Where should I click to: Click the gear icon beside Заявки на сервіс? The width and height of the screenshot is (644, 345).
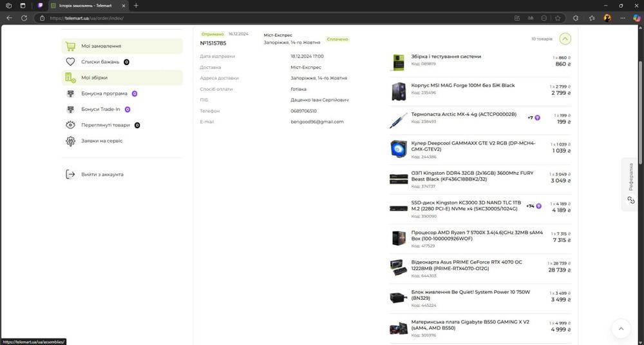click(70, 141)
